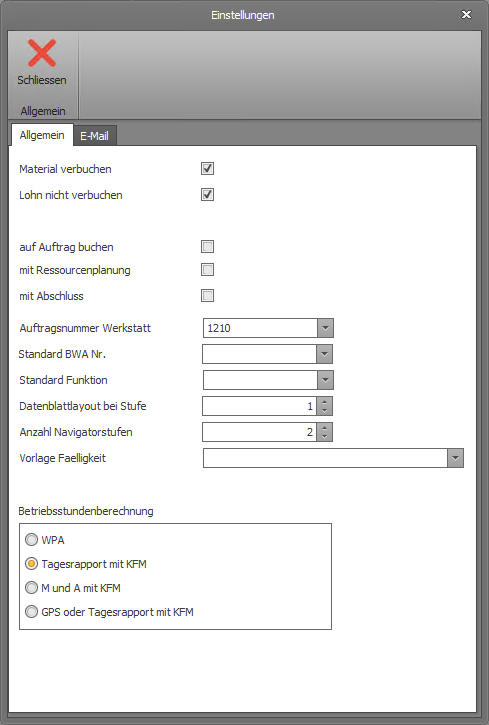Select GPS oder Tagesrapport mit KFM
Screen dimensions: 489x725
[x=31, y=612]
